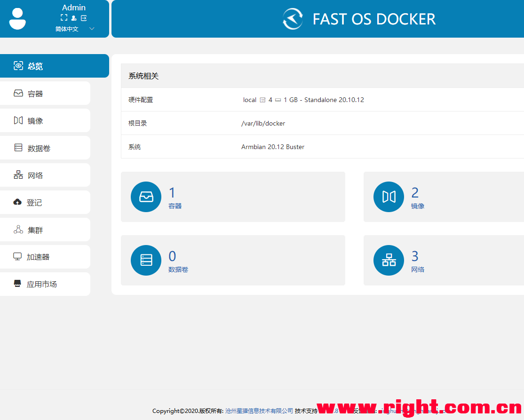
Task: Go to the 镜像 images sidebar item
Action: coord(45,120)
